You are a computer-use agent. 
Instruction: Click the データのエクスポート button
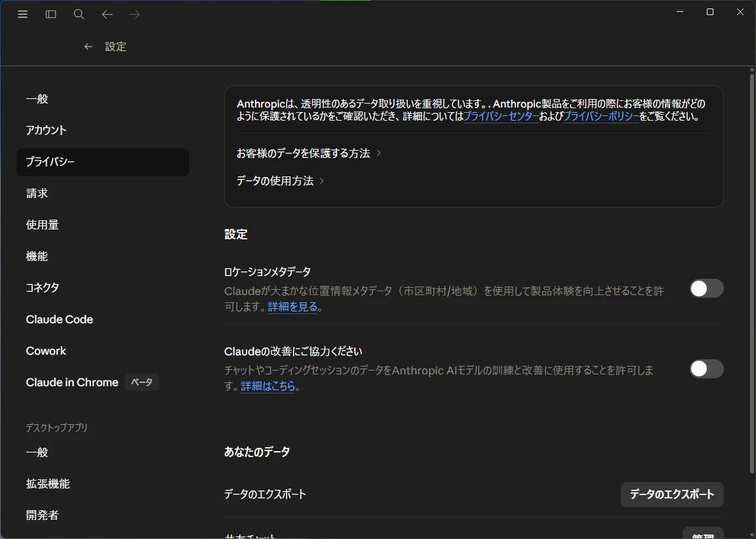672,494
